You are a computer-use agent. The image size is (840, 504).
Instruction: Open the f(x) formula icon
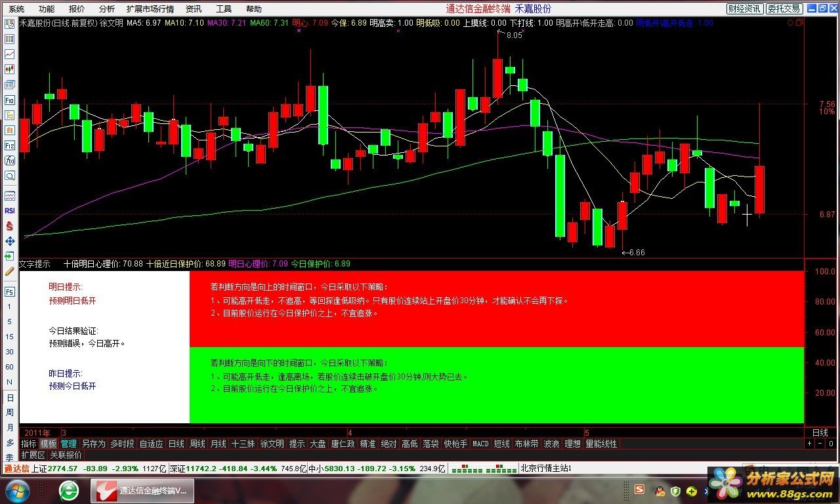point(10,161)
